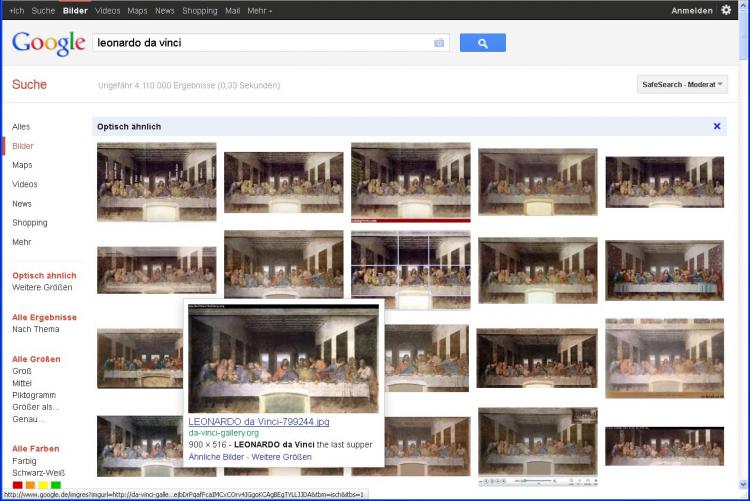Open the settings gear icon
The width and height of the screenshot is (750, 501).
click(726, 10)
